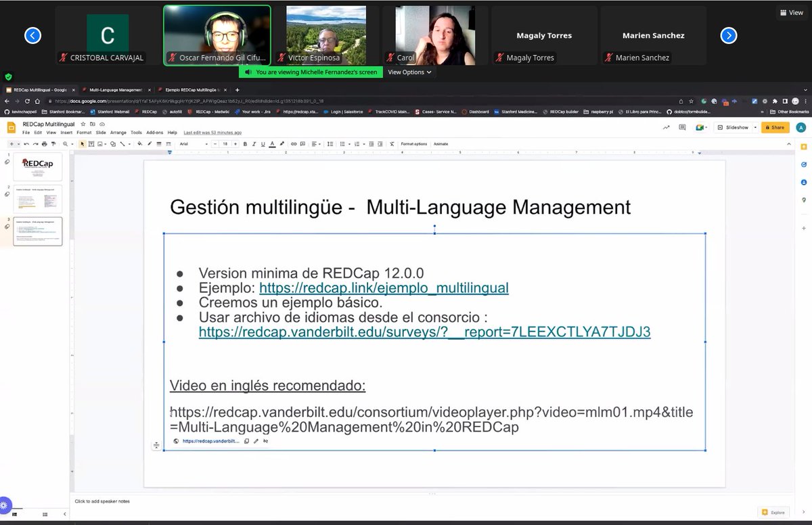This screenshot has height=525, width=812.
Task: Click the Increase indent icon
Action: coord(380,144)
